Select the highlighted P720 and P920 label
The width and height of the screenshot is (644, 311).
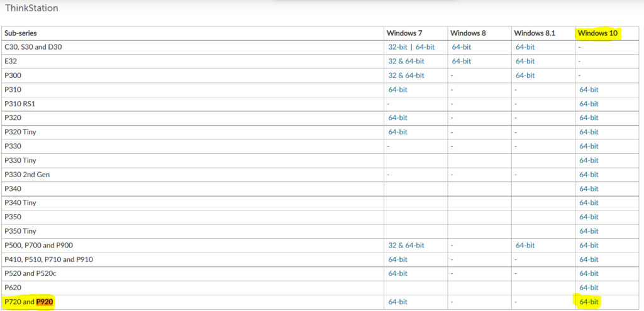tap(29, 303)
